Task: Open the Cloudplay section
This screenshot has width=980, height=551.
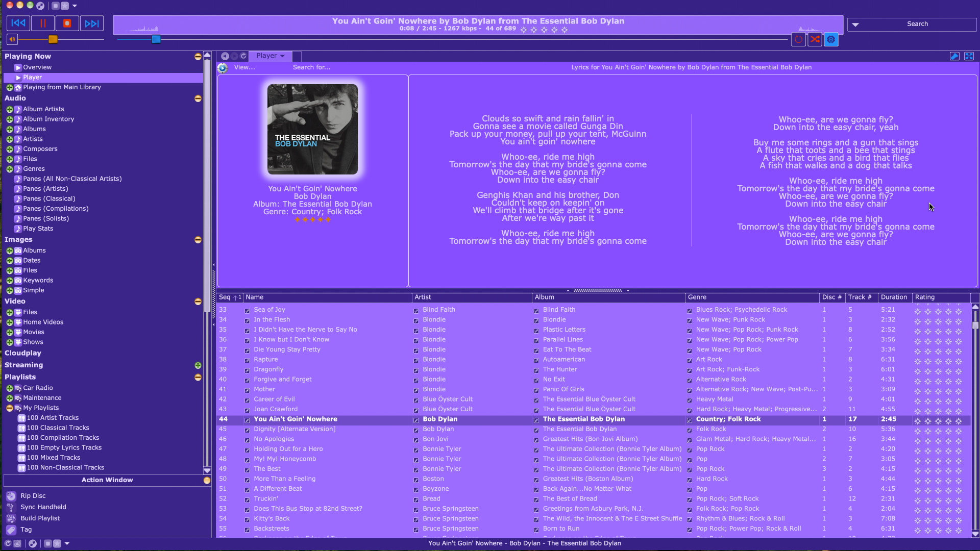Action: pyautogui.click(x=23, y=353)
